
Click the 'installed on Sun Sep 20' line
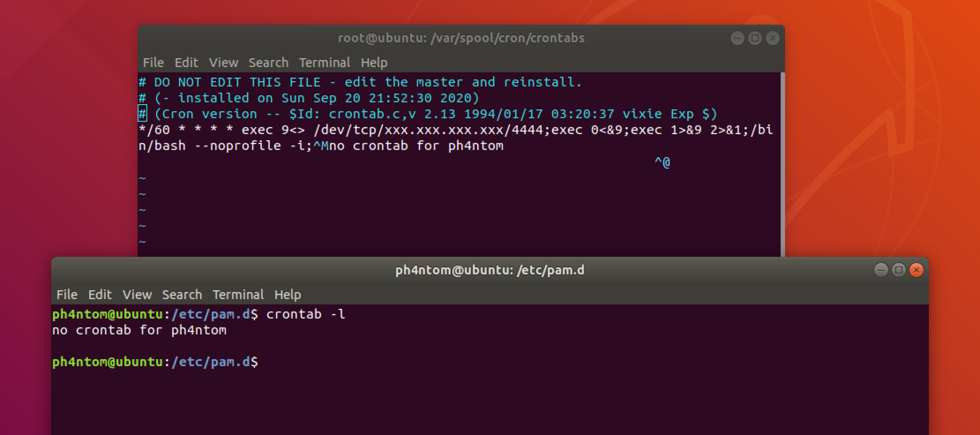[308, 98]
